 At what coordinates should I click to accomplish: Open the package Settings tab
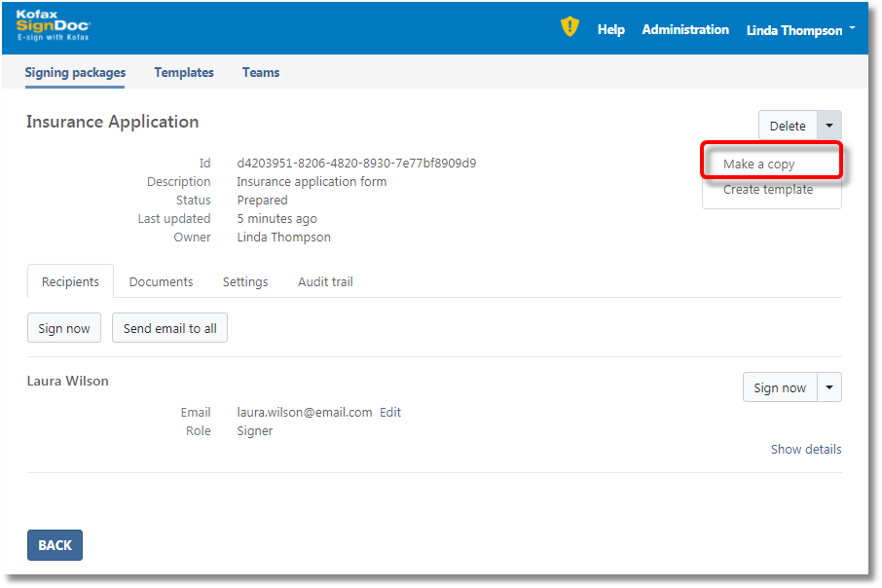(245, 281)
